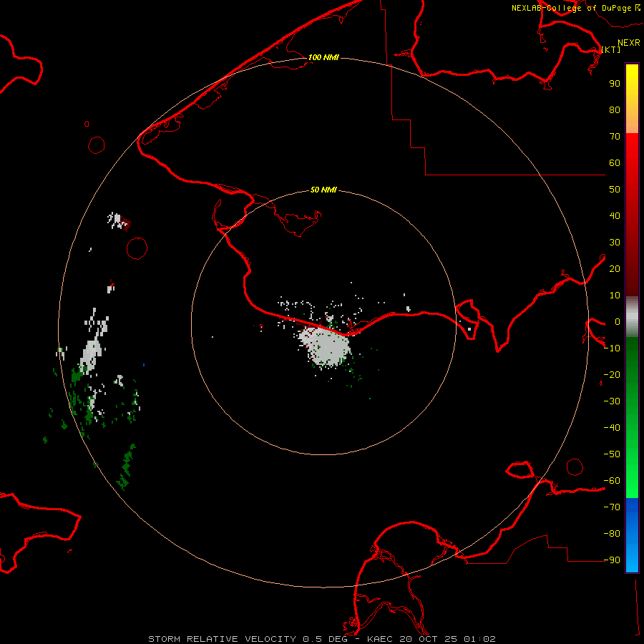Click the -20 value on the velocity scale
This screenshot has height=644, width=644.
612,374
